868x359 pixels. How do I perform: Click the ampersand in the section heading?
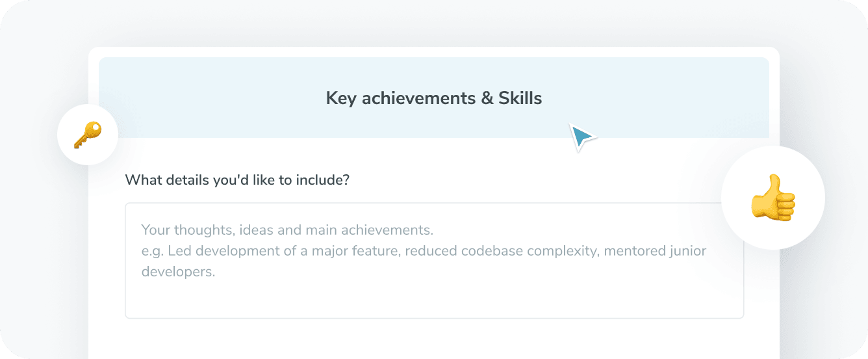coord(487,98)
